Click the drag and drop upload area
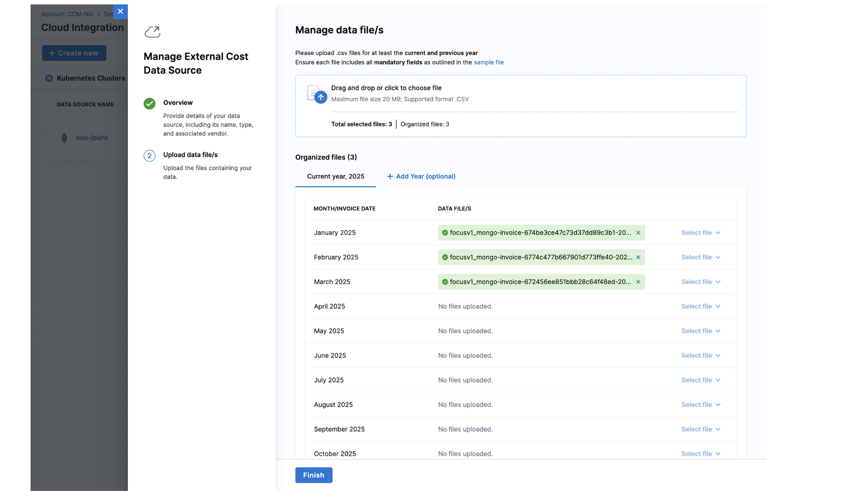844x504 pixels. (520, 94)
